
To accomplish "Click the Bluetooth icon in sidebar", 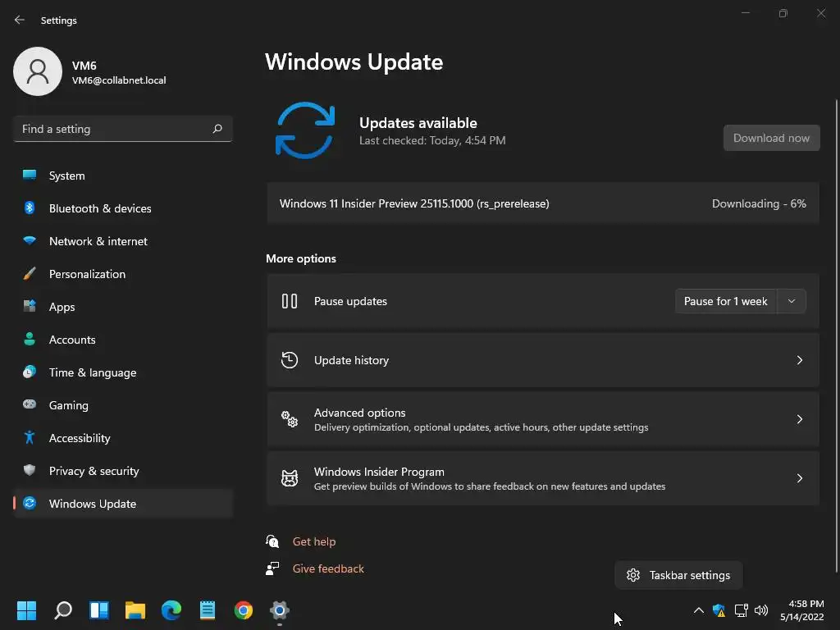I will pyautogui.click(x=30, y=208).
